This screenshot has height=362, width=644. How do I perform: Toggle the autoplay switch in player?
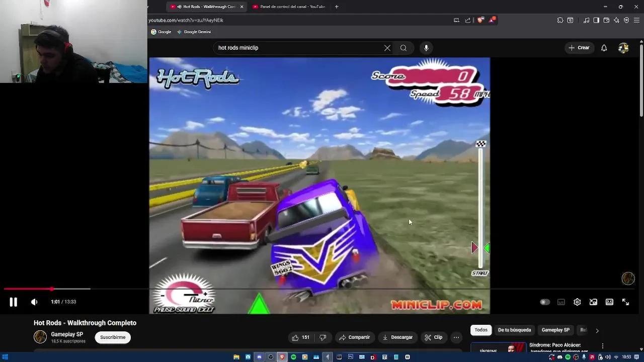click(x=544, y=302)
